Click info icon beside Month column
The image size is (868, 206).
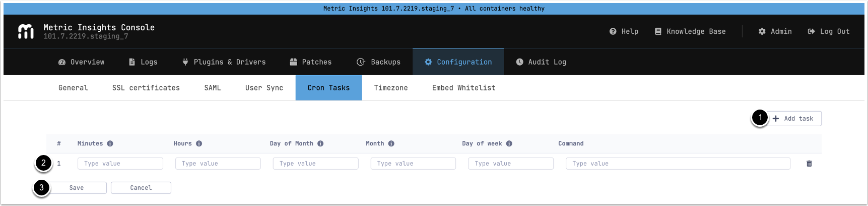click(391, 143)
